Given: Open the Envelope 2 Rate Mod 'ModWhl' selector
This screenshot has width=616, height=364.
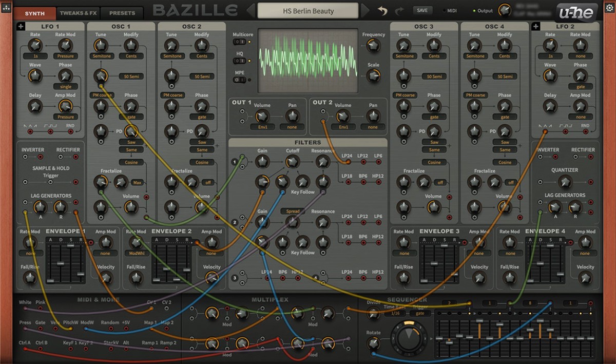Looking at the screenshot, I should pyautogui.click(x=136, y=253).
